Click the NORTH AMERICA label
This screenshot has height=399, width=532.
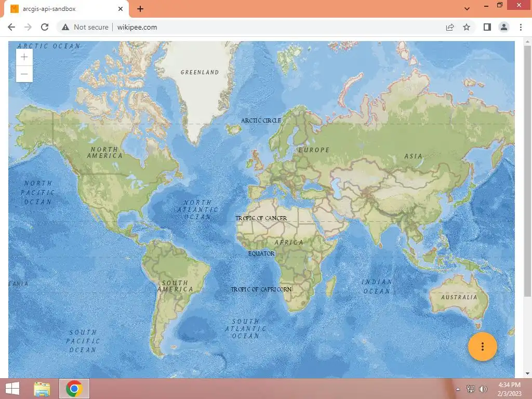point(104,152)
